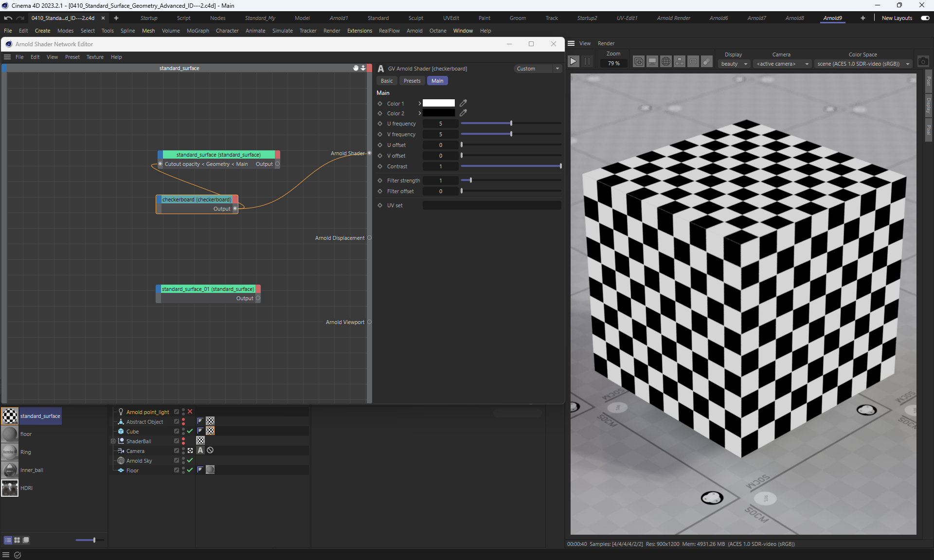
Task: Enable the Arnold point_light red X toggle
Action: (190, 412)
